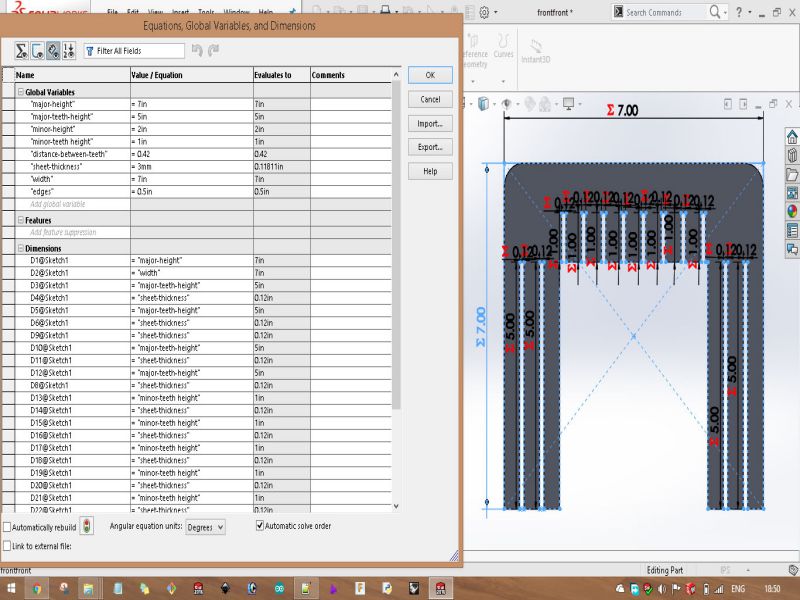Open the Design Library task pane icon

[x=792, y=155]
